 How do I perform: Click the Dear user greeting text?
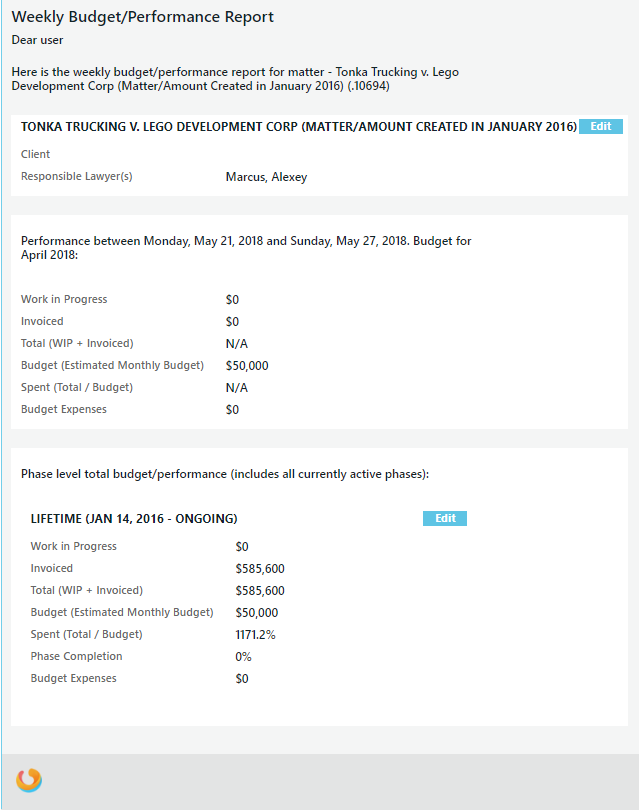[37, 40]
